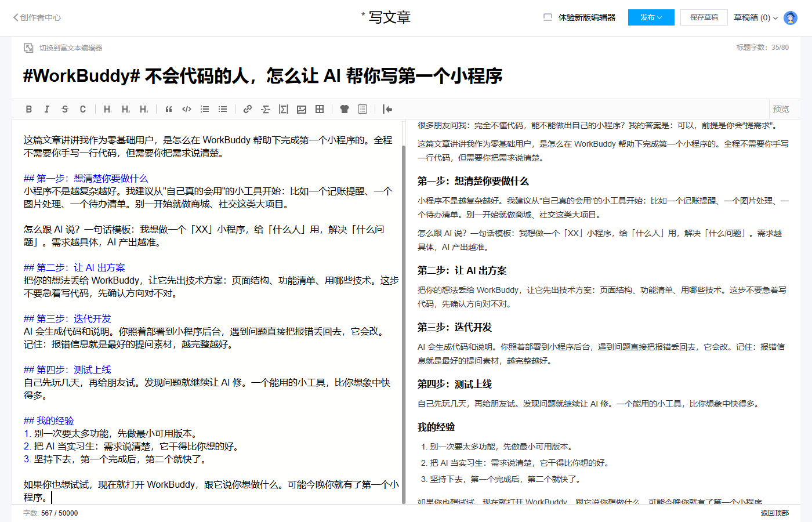
Task: Insert a block math formula
Action: click(x=284, y=109)
